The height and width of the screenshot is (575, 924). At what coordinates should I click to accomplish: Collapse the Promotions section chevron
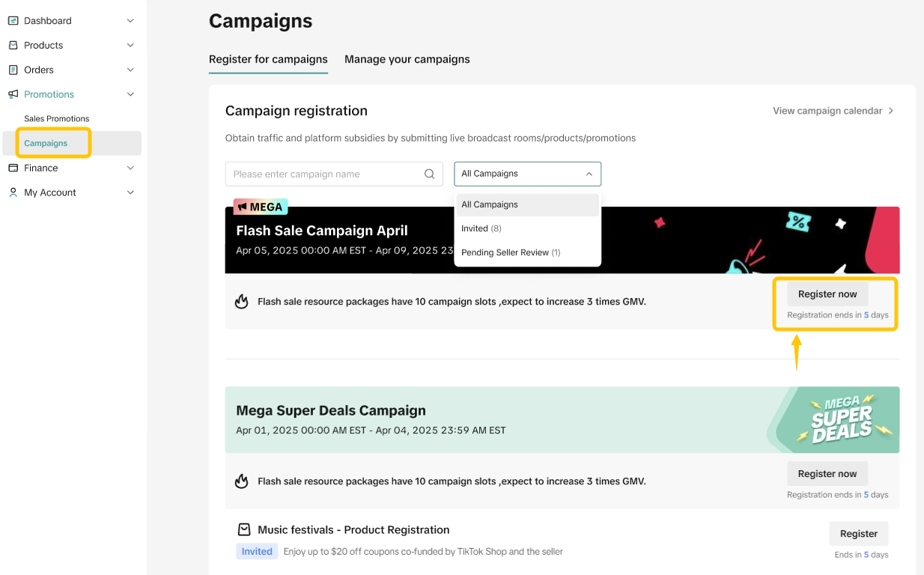(x=130, y=94)
